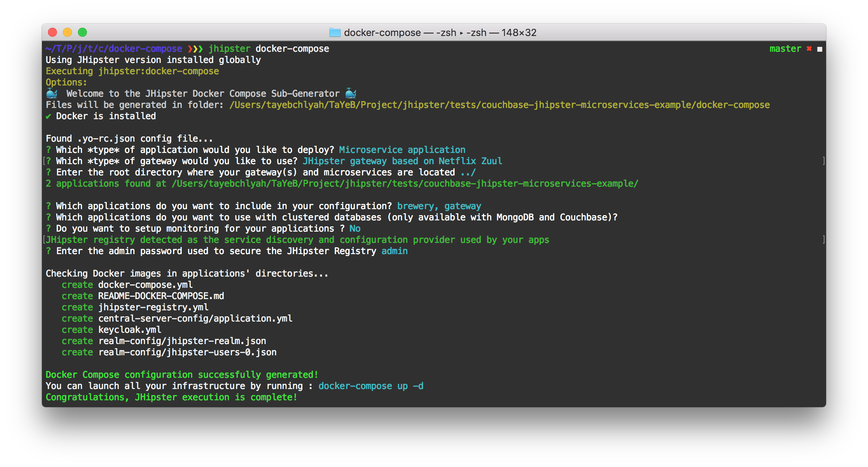Click the green zoom window button

(82, 33)
